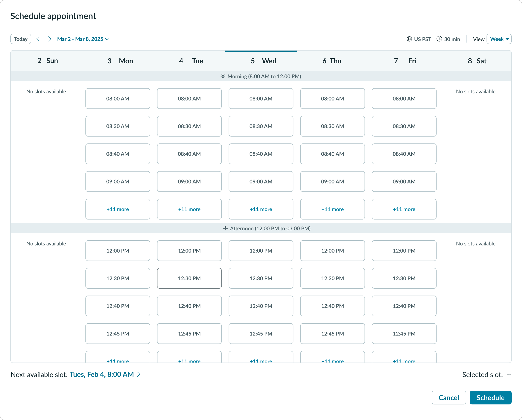Choose Thursday 09:00 AM time slot
Screen dimensions: 522x420
click(332, 181)
